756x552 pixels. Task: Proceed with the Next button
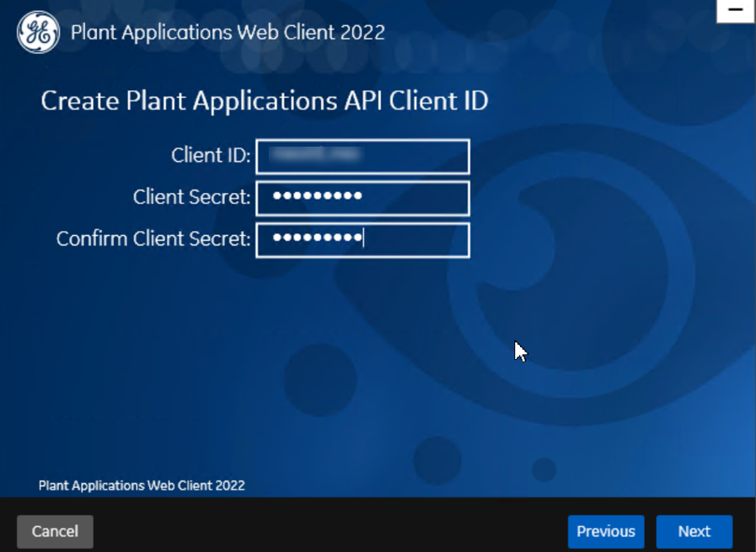pos(694,531)
